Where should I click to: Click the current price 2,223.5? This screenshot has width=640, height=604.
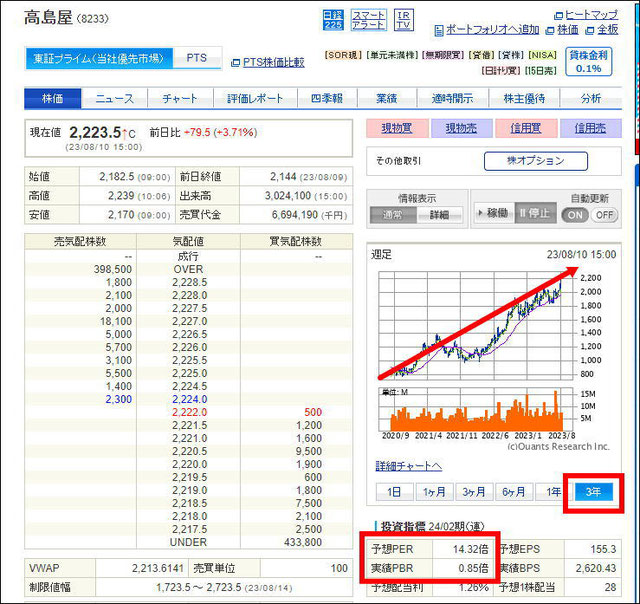95,132
